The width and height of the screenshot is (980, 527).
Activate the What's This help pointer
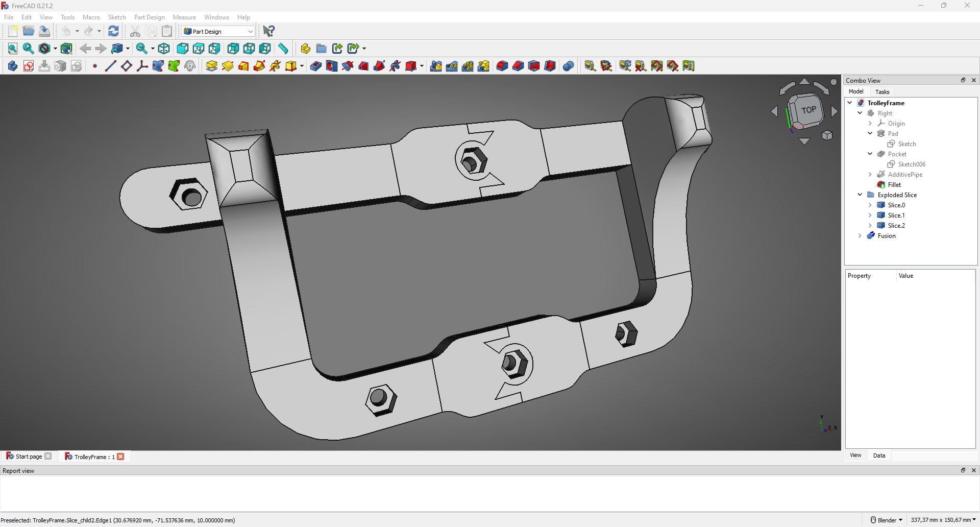pyautogui.click(x=268, y=31)
